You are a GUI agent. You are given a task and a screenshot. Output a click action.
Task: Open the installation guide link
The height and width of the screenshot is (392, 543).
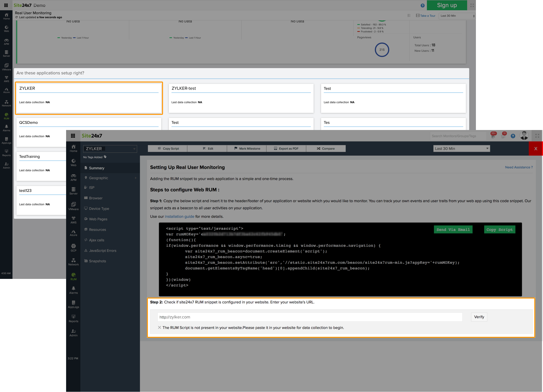pos(179,217)
